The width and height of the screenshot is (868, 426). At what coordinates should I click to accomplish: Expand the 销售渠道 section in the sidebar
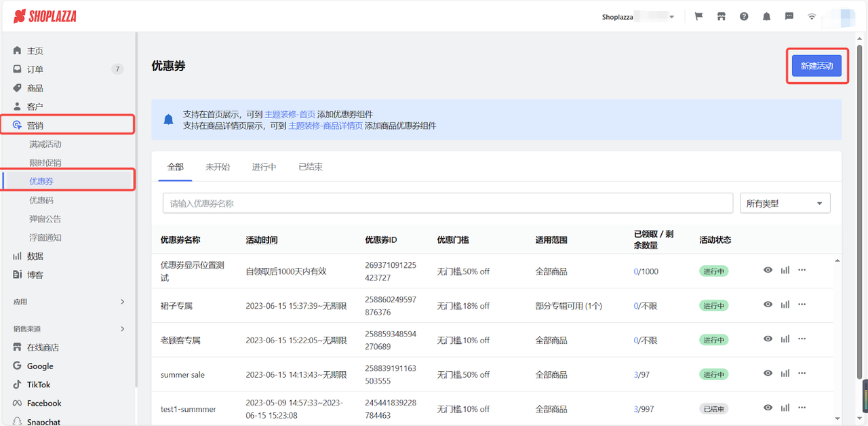pos(68,328)
